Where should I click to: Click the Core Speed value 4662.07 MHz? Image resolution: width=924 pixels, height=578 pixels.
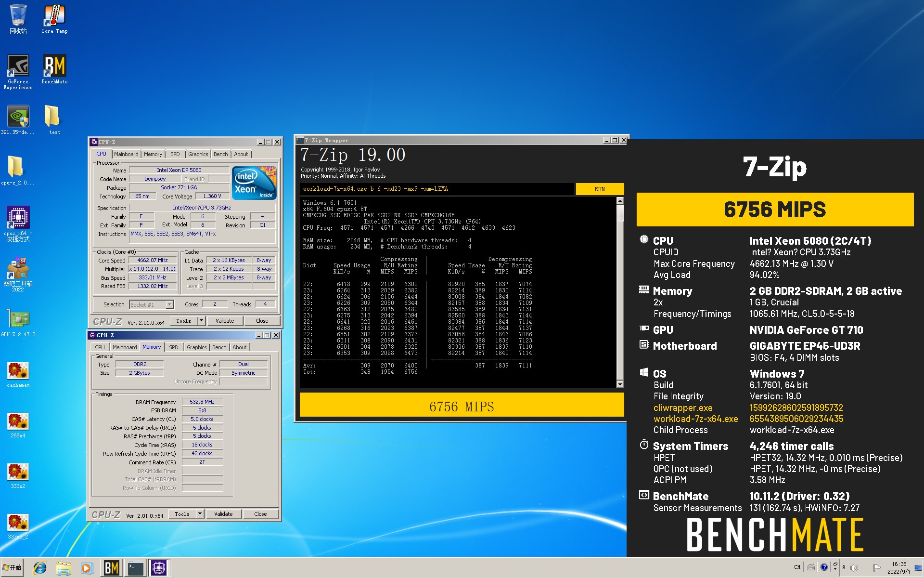pyautogui.click(x=153, y=260)
